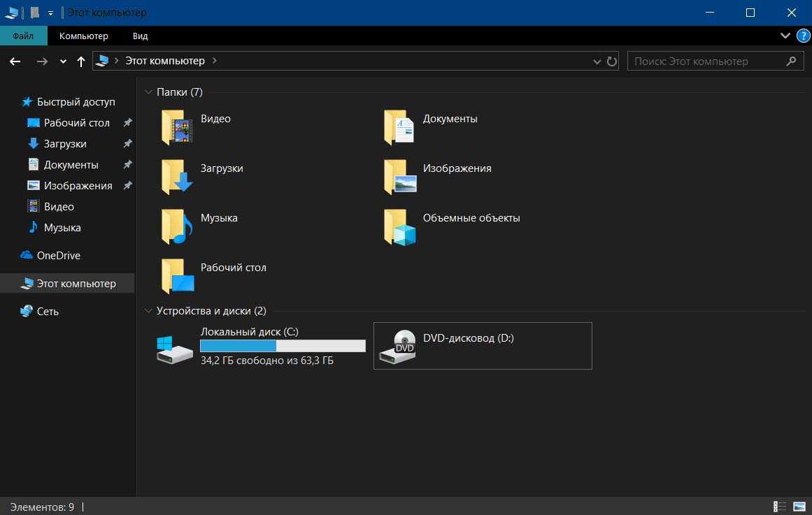This screenshot has width=812, height=515.
Task: Click the Back navigation arrow
Action: (15, 61)
